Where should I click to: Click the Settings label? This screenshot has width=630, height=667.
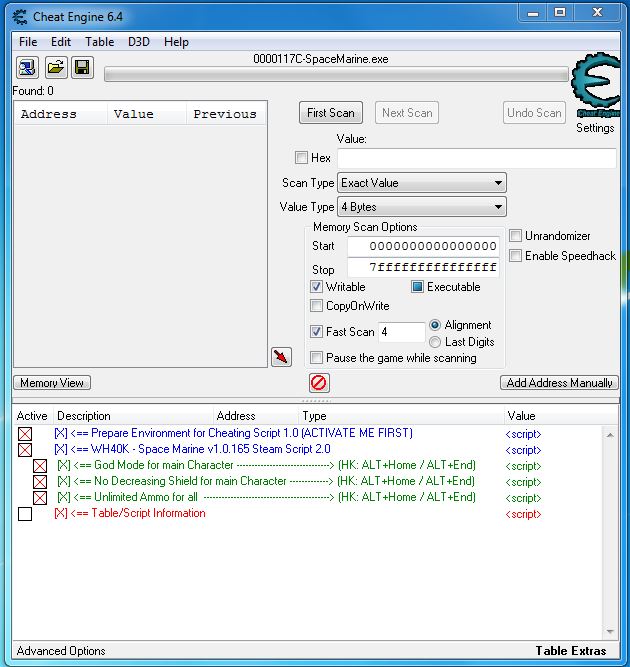tap(595, 128)
